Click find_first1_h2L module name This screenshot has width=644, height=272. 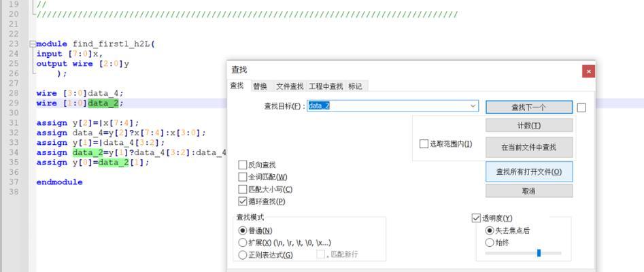click(x=112, y=44)
